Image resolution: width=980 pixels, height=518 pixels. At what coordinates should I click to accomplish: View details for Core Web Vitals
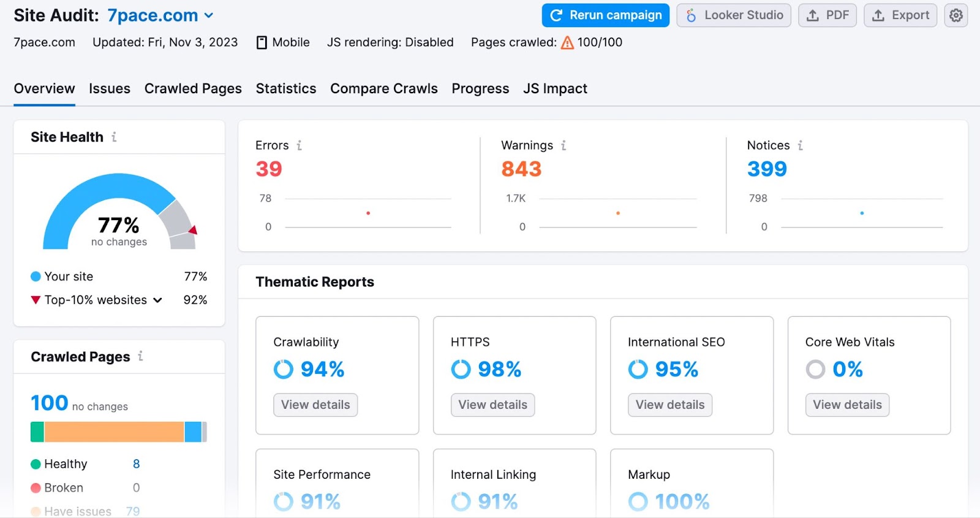coord(847,405)
